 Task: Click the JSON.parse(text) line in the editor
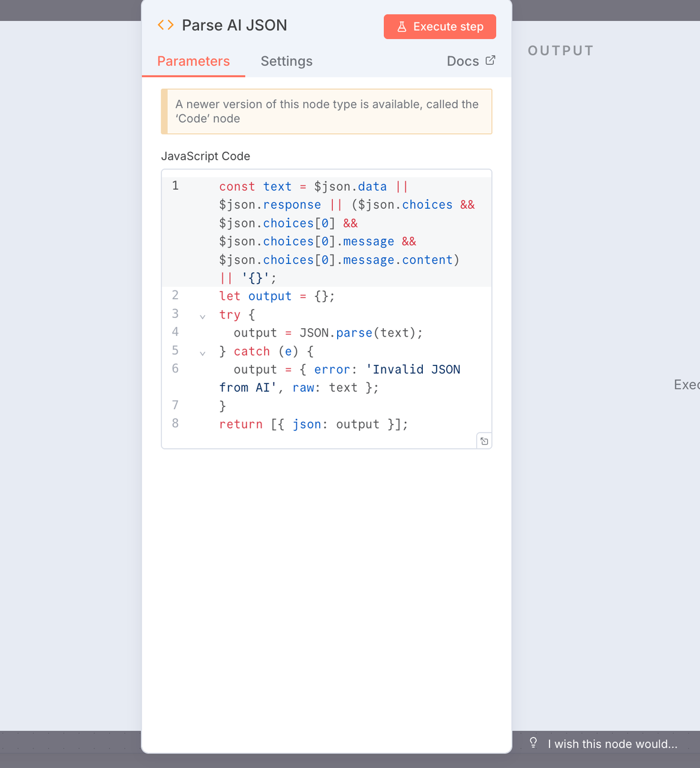tap(328, 333)
